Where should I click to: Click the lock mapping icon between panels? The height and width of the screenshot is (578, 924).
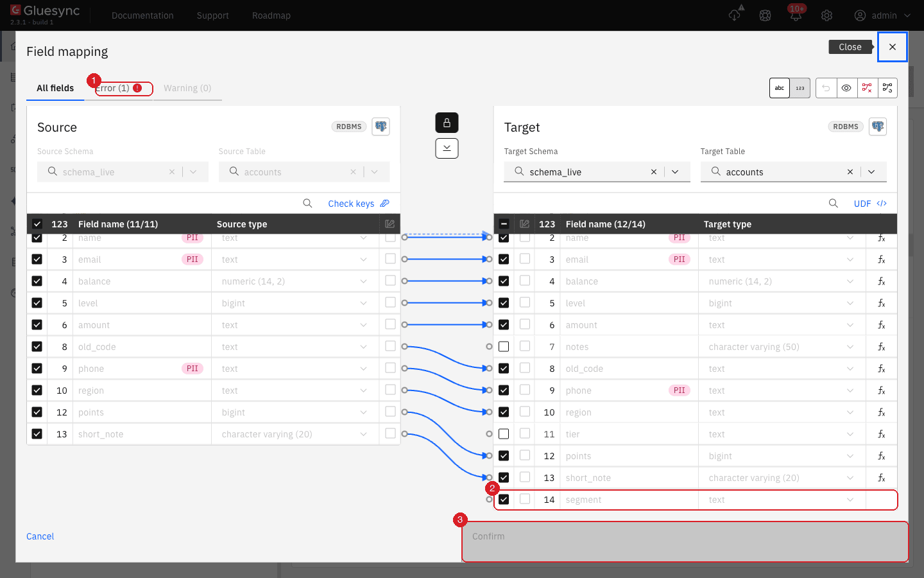click(447, 123)
